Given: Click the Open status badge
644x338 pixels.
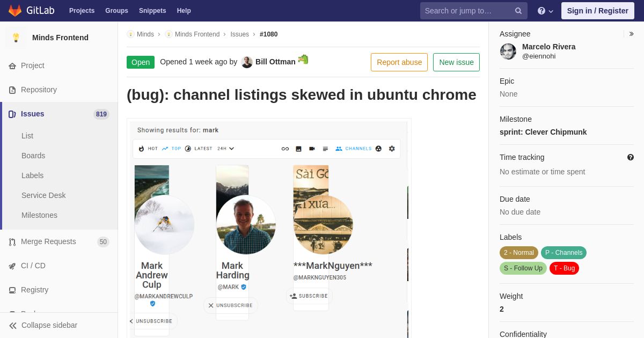Looking at the screenshot, I should (141, 62).
